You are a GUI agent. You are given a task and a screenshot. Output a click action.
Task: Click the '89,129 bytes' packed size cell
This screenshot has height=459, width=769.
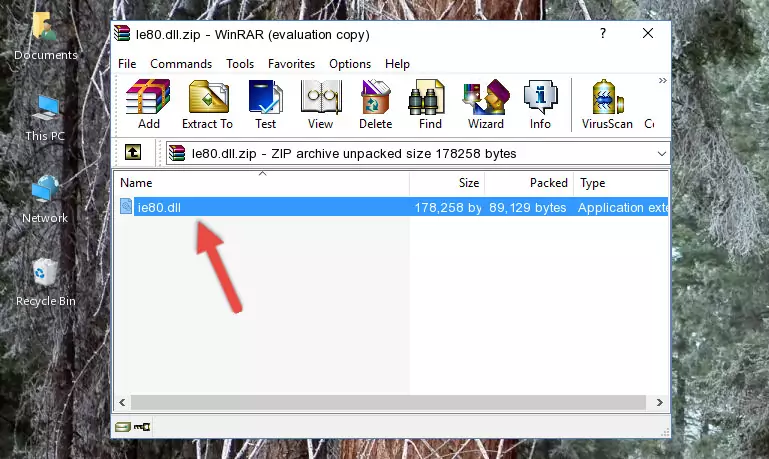(528, 207)
